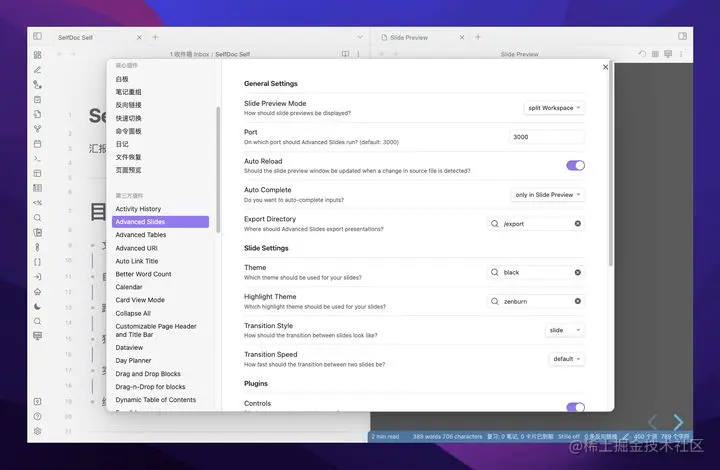
Task: Select Advanced Tables in plugin list
Action: click(141, 235)
